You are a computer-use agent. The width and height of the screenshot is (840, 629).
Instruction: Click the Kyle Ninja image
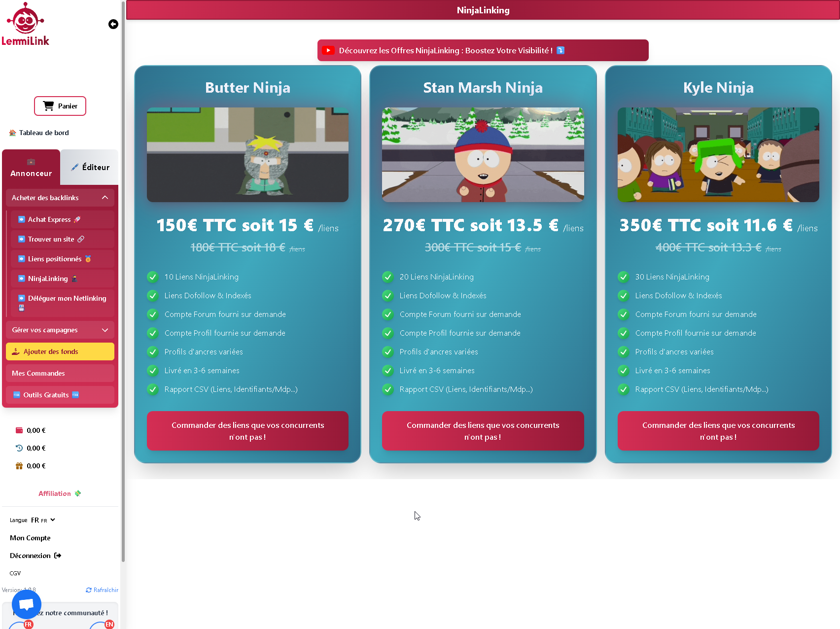[x=718, y=155]
